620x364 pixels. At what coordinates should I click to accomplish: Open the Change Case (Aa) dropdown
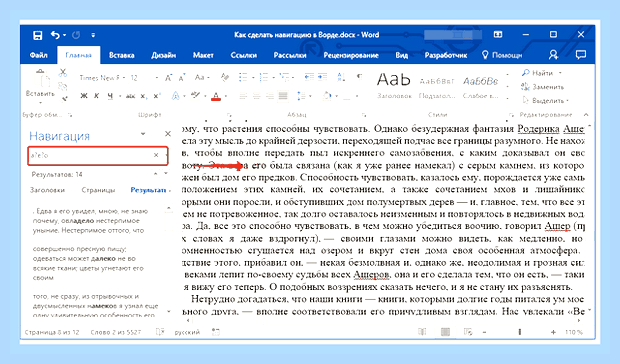click(202, 77)
